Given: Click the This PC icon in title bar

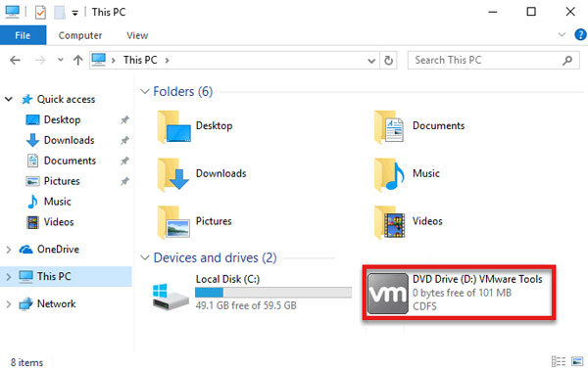Looking at the screenshot, I should pos(12,12).
